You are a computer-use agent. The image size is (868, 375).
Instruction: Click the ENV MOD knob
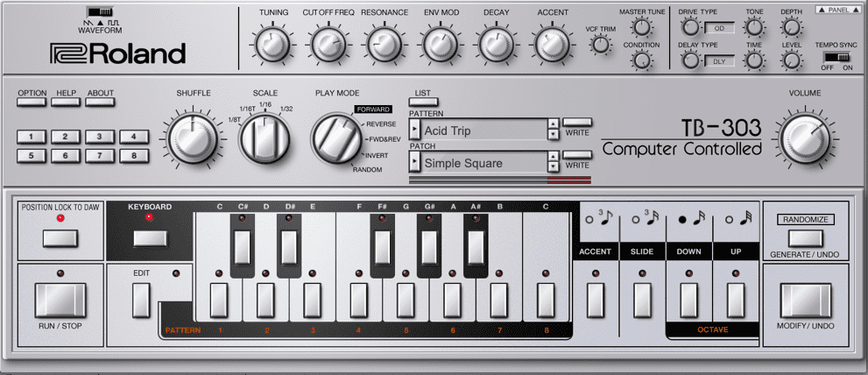coord(441,45)
